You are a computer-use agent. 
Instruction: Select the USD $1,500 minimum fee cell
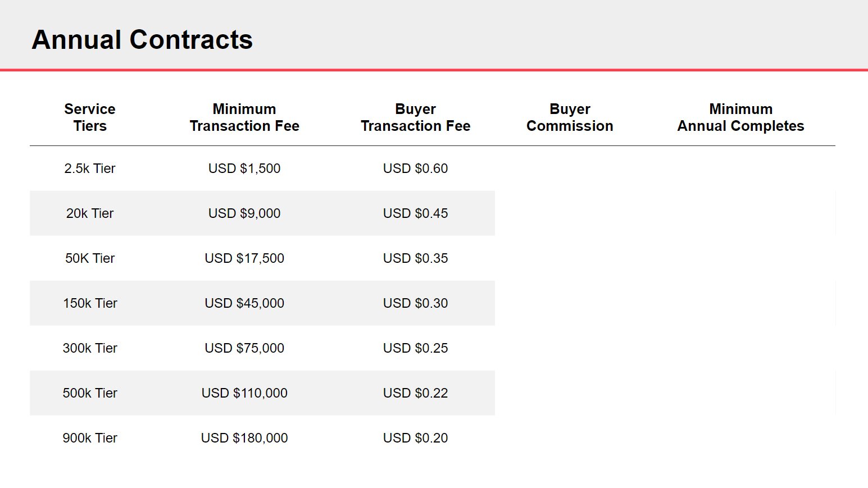(244, 168)
